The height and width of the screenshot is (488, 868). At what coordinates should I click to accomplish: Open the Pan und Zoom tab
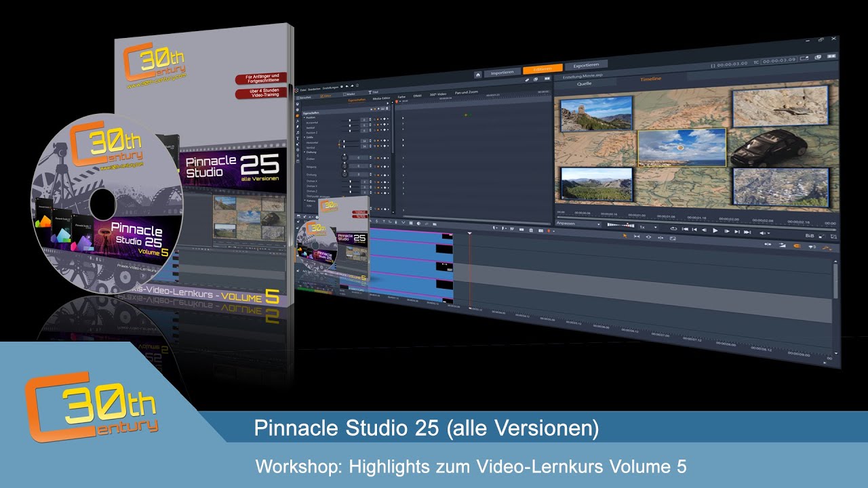click(467, 92)
